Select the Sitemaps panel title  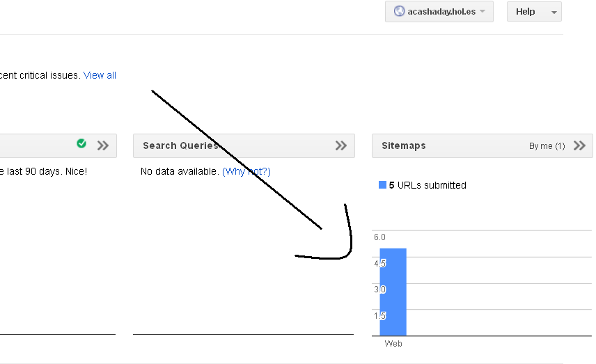(404, 145)
